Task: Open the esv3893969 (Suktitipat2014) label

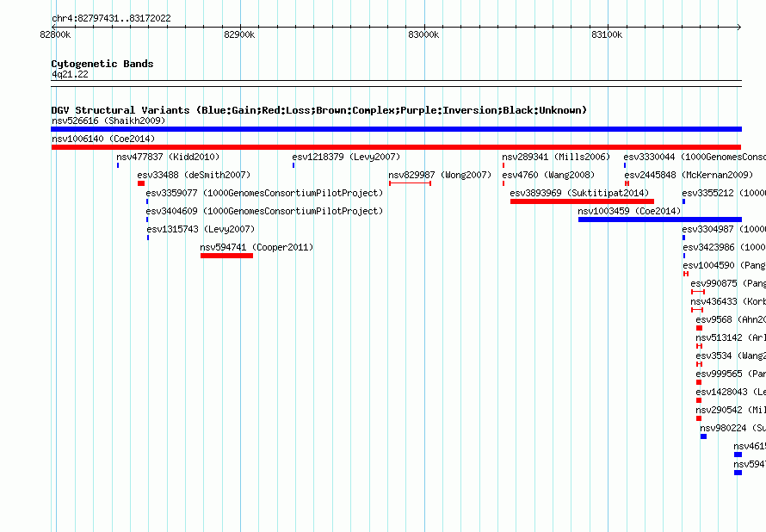Action: (579, 193)
